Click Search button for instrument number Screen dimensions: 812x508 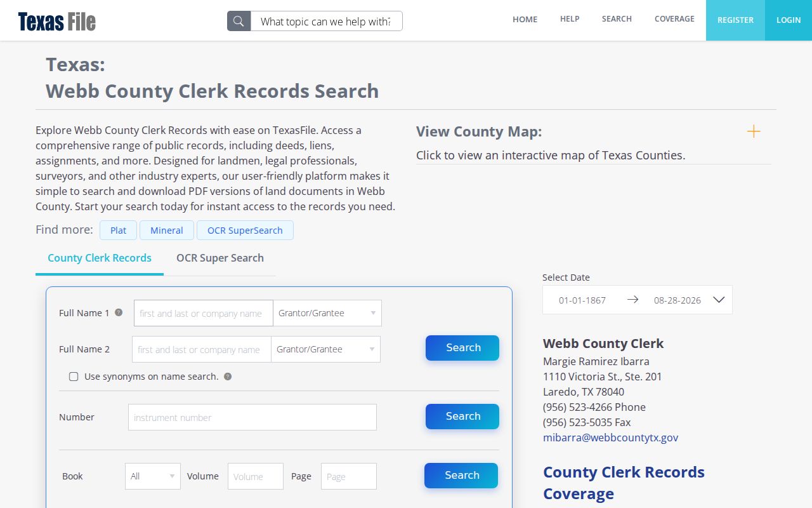tap(462, 417)
